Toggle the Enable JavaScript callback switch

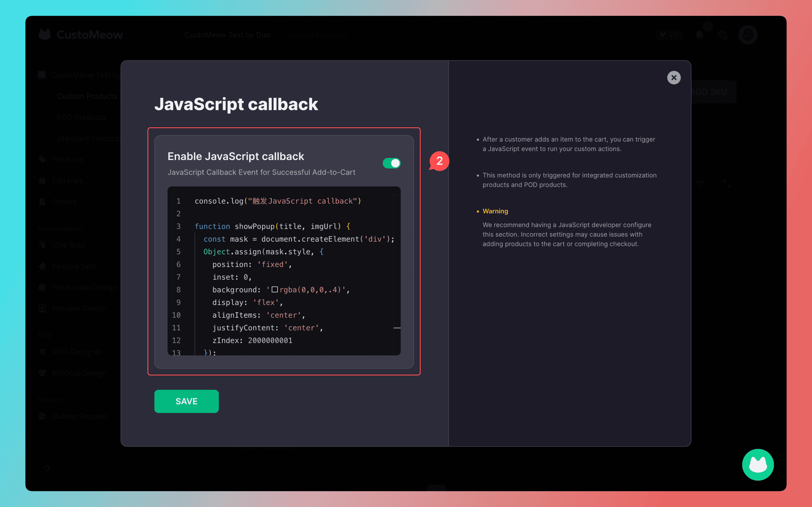click(391, 163)
